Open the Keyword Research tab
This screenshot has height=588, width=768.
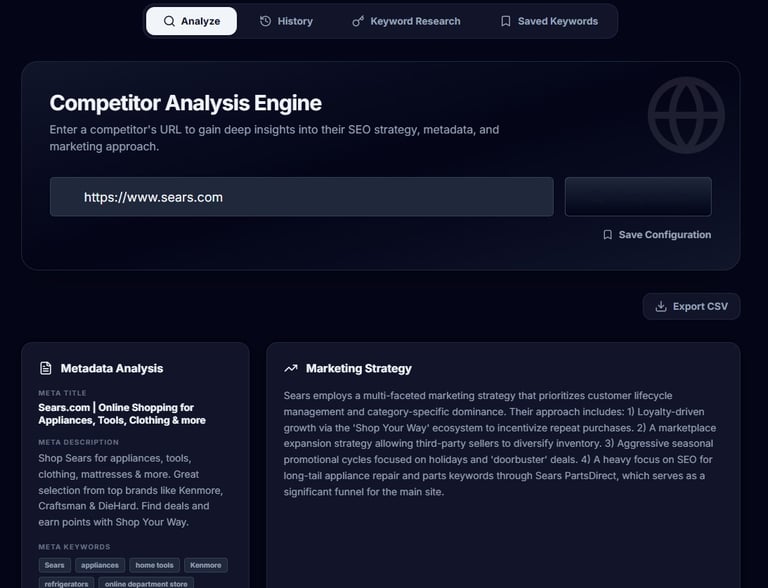tap(407, 21)
